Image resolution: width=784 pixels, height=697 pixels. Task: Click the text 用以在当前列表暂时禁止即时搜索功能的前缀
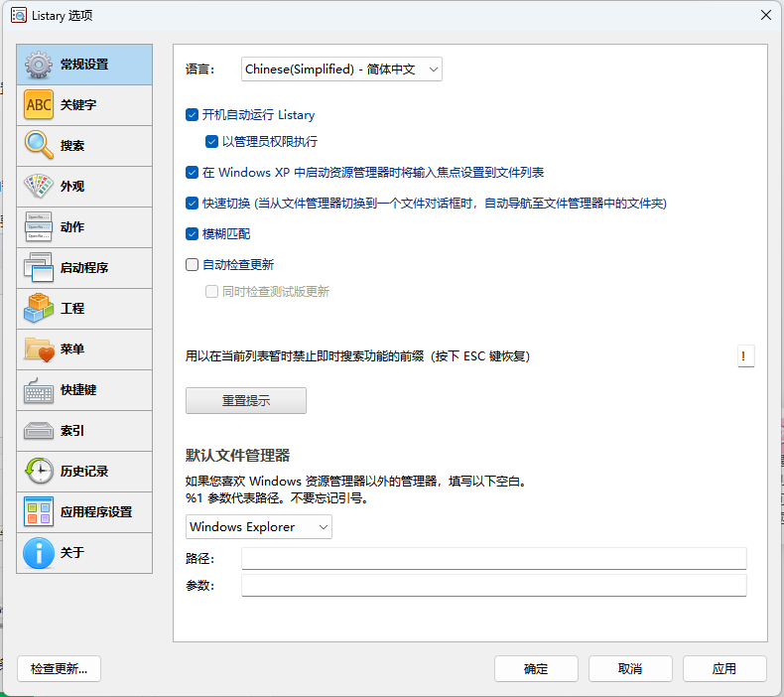tap(305, 356)
